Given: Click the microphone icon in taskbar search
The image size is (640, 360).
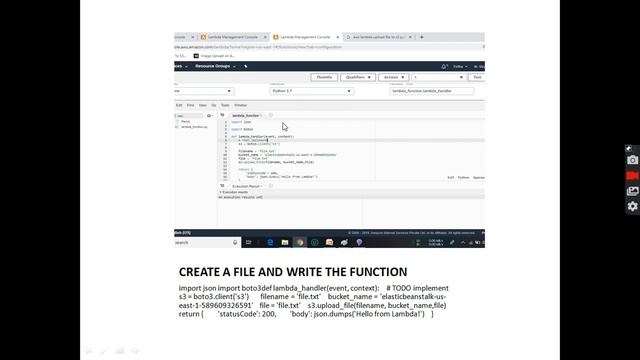Looking at the screenshot, I should (x=235, y=242).
